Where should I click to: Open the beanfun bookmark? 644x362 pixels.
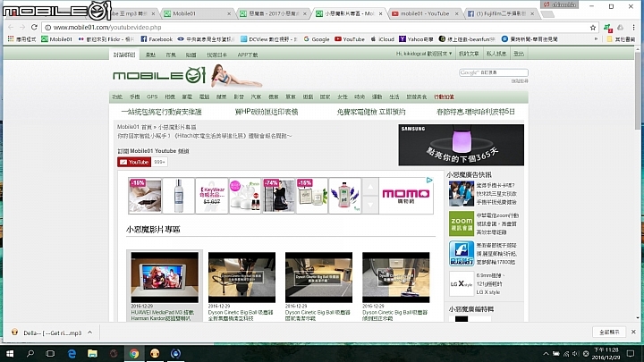pyautogui.click(x=467, y=39)
